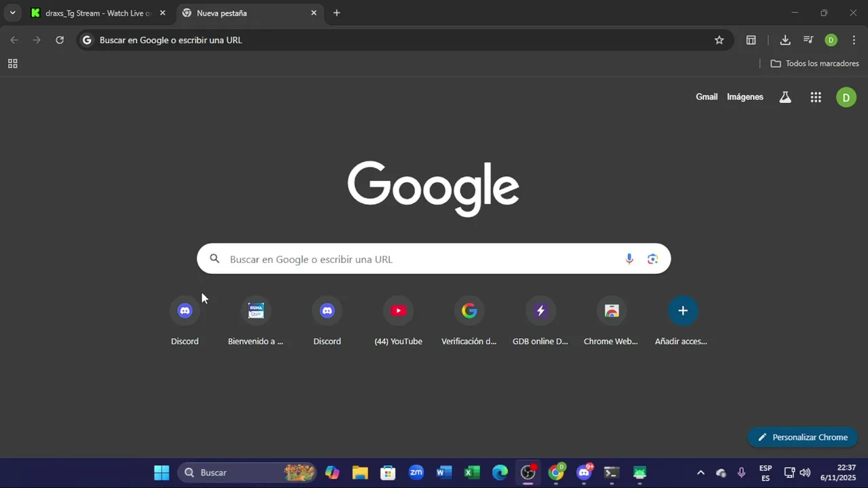Open Zoom from the taskbar
This screenshot has height=488, width=868.
pyautogui.click(x=416, y=472)
